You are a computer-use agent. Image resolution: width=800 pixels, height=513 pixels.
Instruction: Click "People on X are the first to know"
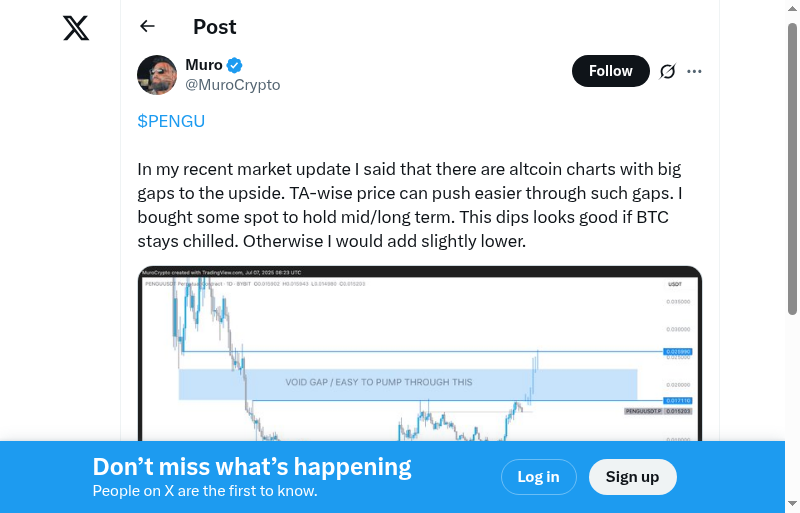(205, 491)
